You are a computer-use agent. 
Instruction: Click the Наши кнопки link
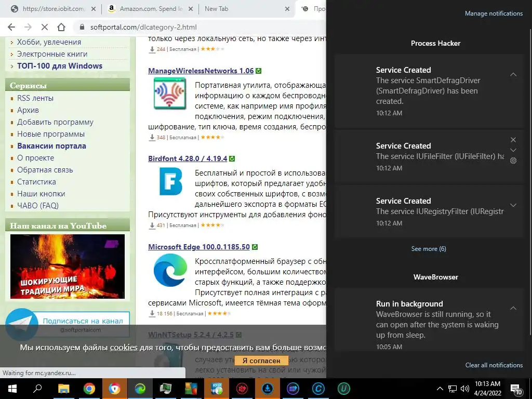[41, 194]
